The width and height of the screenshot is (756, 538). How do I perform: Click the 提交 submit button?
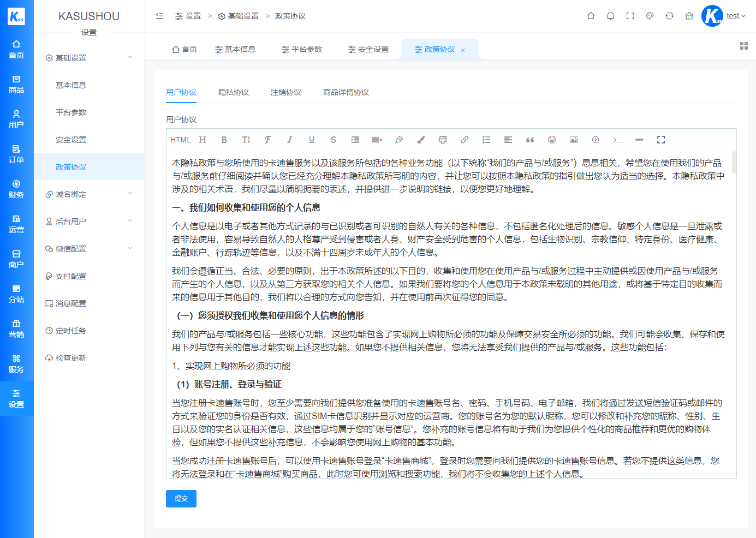[181, 499]
